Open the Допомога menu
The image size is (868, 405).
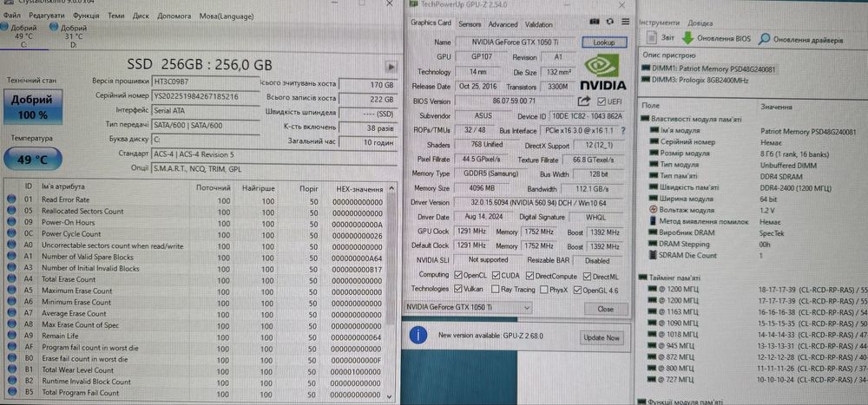[174, 16]
